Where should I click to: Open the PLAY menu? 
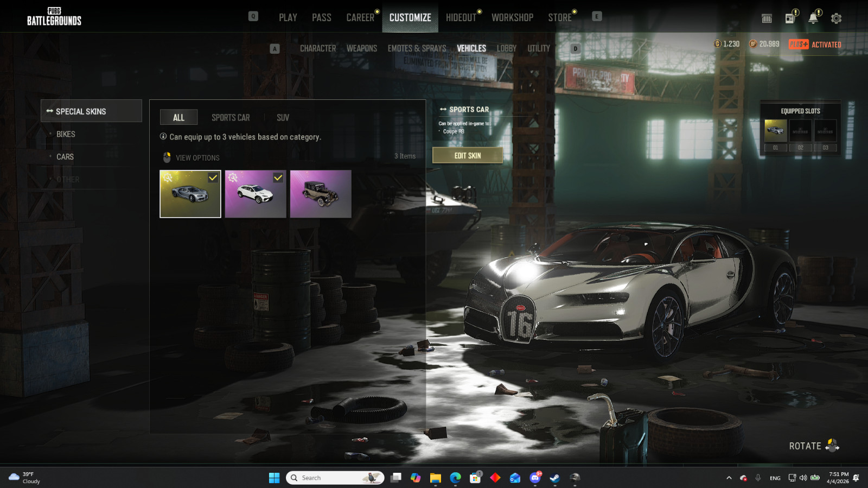tap(288, 17)
